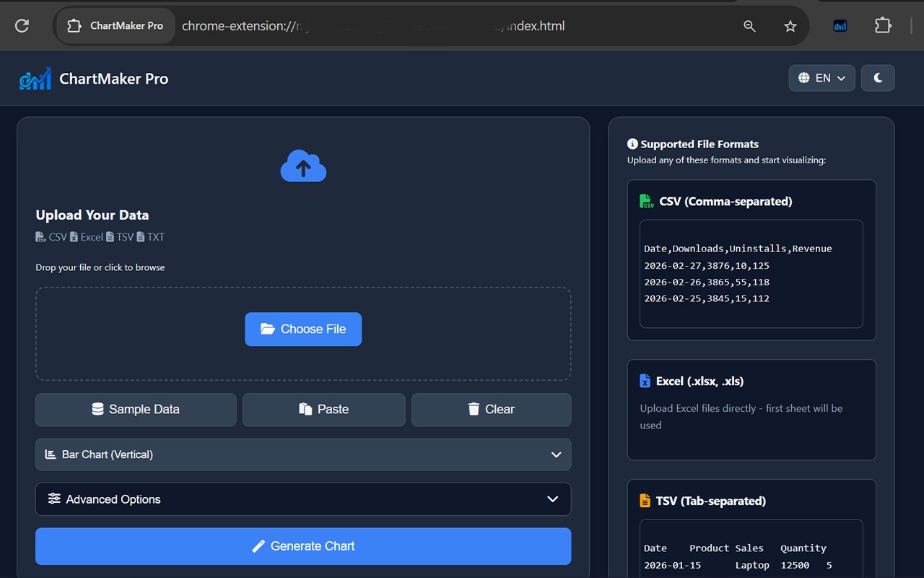924x578 pixels.
Task: Click the 'ChartMaker Pro' app title text
Action: pyautogui.click(x=113, y=79)
